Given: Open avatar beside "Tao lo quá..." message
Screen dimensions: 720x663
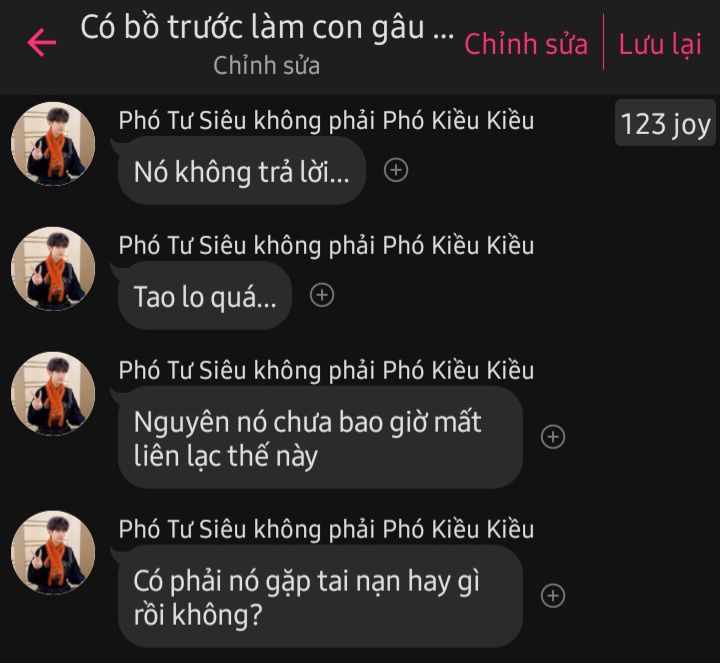Looking at the screenshot, I should point(53,269).
